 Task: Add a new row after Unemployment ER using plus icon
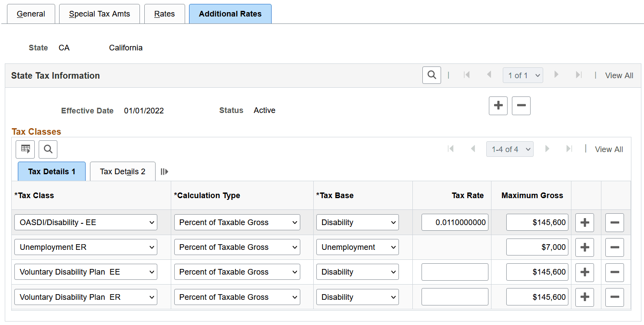(x=584, y=247)
